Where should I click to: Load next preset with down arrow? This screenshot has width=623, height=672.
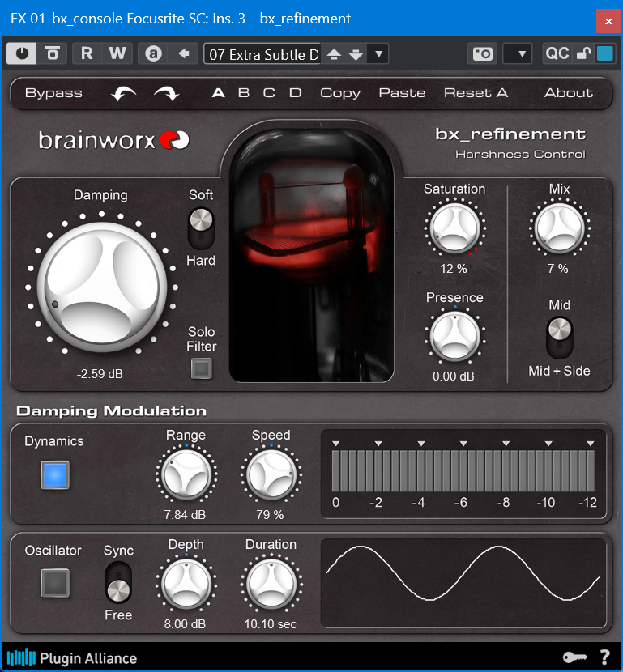[356, 54]
